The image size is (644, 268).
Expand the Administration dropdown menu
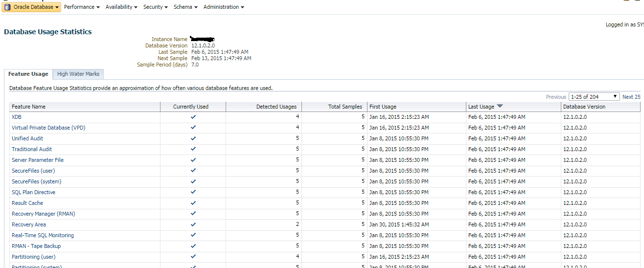(x=224, y=7)
